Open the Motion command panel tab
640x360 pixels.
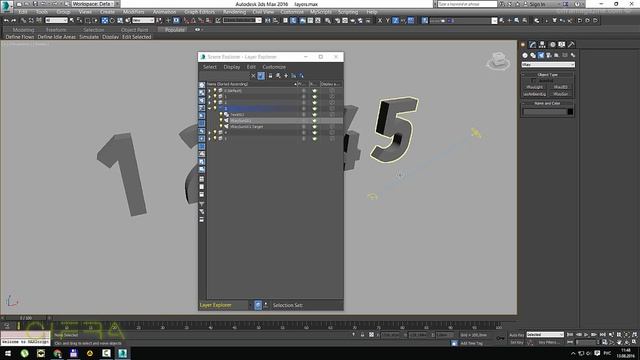coord(552,44)
